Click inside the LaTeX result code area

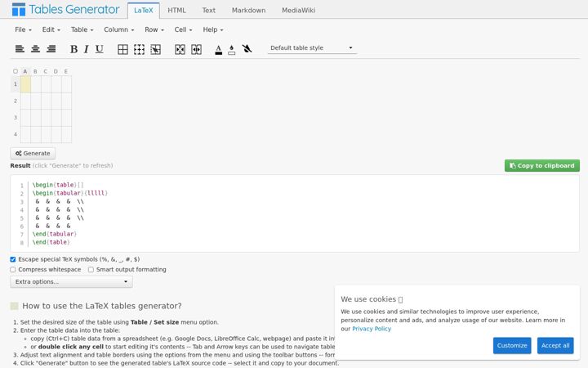295,213
